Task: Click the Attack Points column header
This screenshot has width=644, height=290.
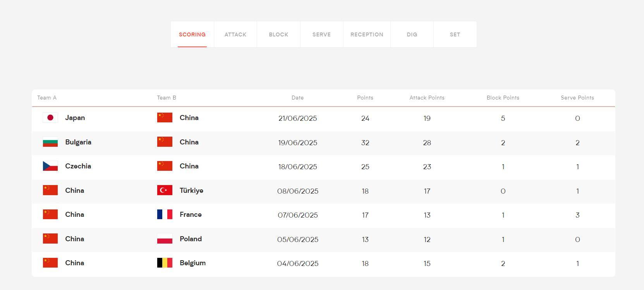Action: pos(427,98)
